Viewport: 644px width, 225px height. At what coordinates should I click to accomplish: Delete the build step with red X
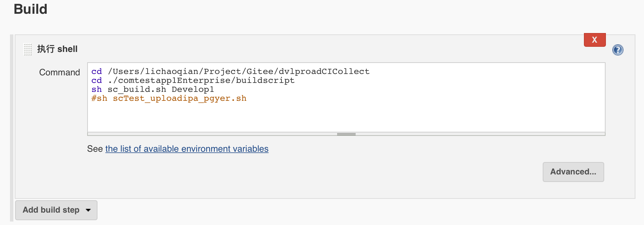tap(595, 40)
